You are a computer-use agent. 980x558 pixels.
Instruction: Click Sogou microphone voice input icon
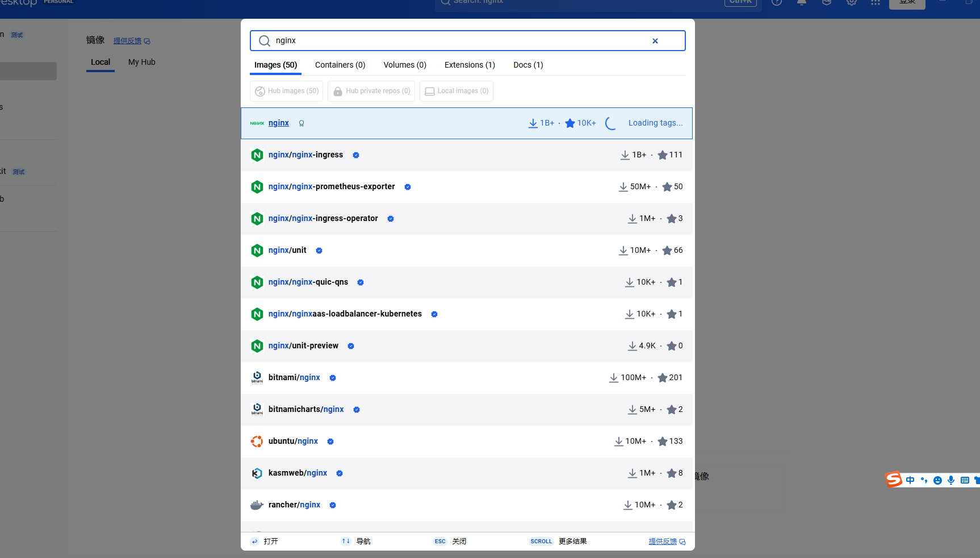click(x=951, y=480)
